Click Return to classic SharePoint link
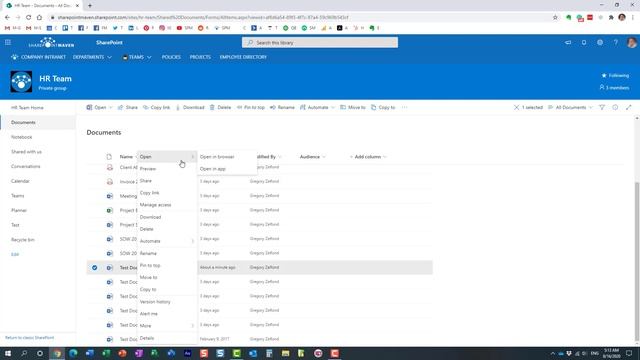 point(29,338)
